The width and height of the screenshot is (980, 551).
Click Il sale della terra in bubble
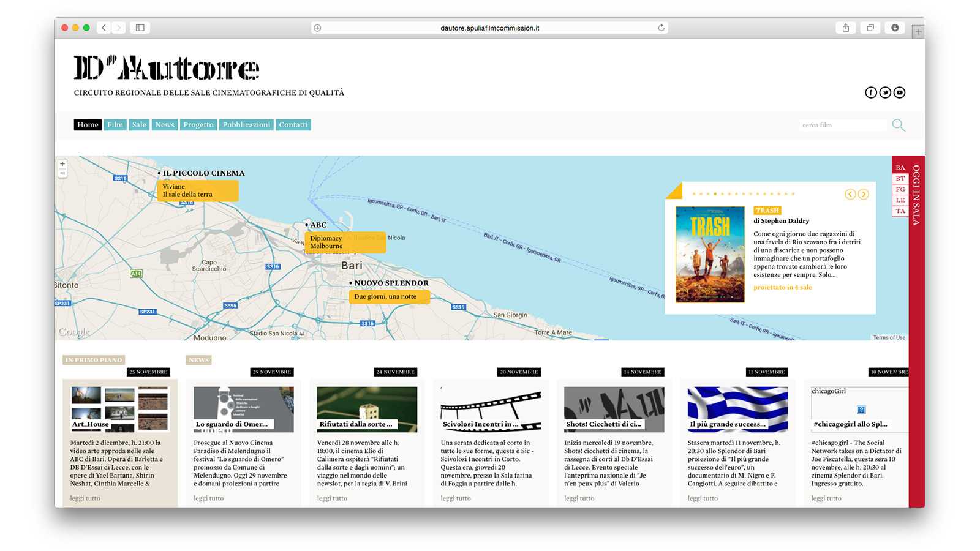tap(187, 194)
